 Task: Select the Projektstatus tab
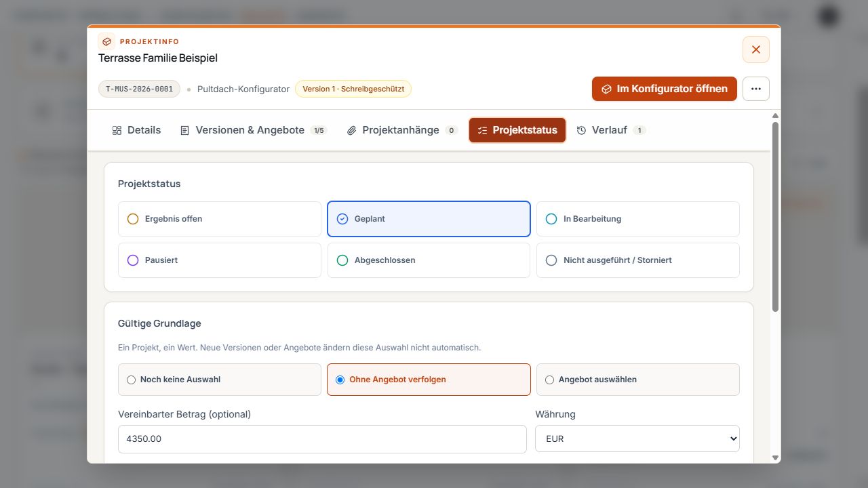point(517,130)
